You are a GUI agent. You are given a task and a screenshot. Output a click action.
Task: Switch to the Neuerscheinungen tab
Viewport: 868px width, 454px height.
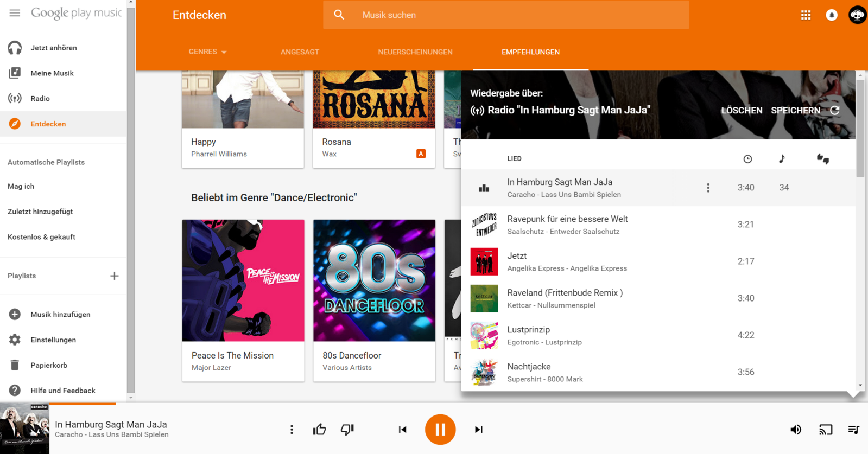click(x=415, y=52)
